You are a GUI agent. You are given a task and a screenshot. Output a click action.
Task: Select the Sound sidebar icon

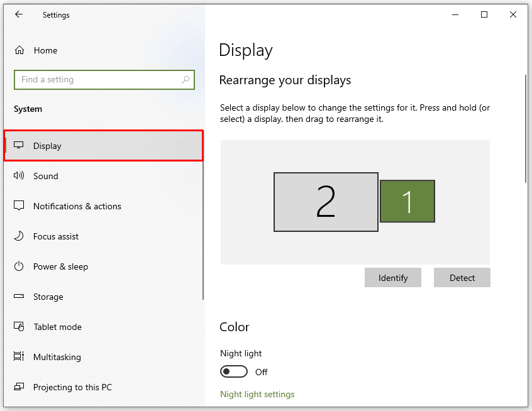click(19, 176)
